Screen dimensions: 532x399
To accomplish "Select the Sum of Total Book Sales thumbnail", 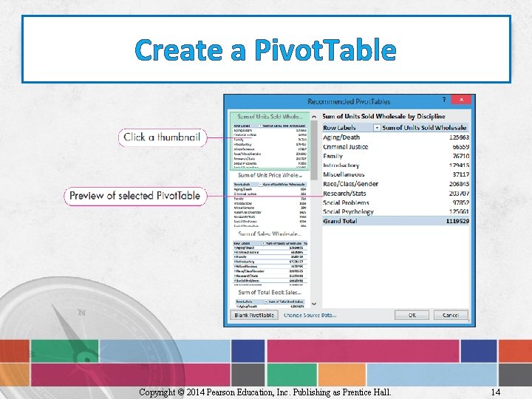I will tap(270, 299).
